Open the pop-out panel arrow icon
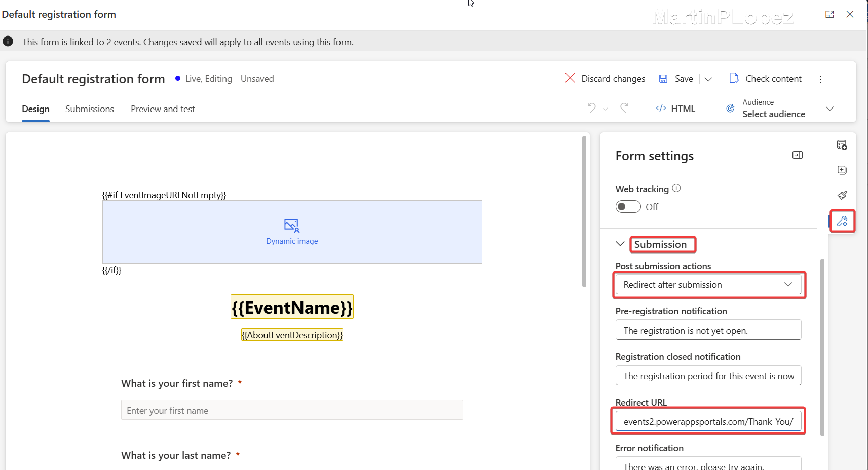This screenshot has height=470, width=868. point(797,155)
